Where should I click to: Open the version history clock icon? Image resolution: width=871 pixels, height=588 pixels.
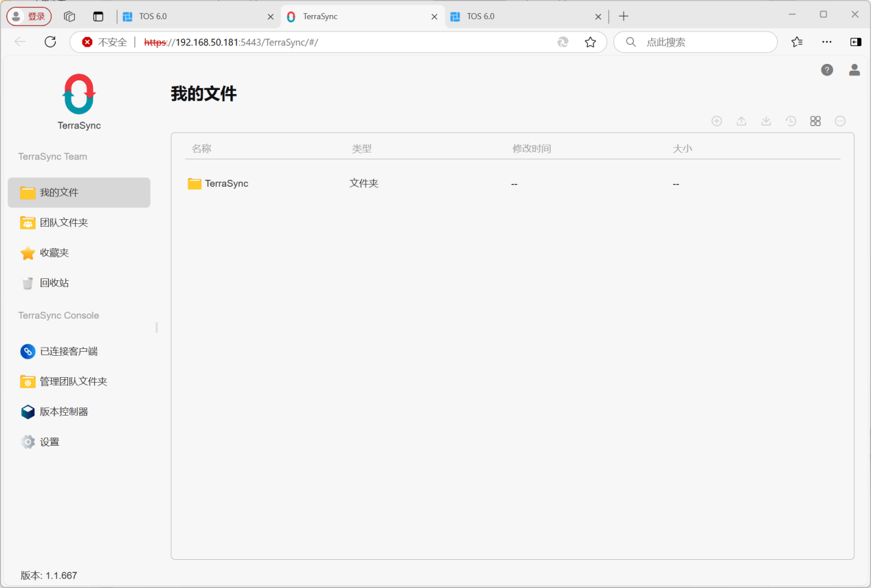point(791,121)
